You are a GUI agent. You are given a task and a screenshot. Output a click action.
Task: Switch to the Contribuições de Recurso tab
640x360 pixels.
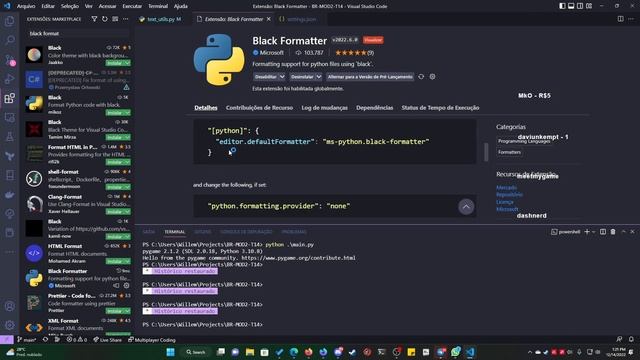259,108
